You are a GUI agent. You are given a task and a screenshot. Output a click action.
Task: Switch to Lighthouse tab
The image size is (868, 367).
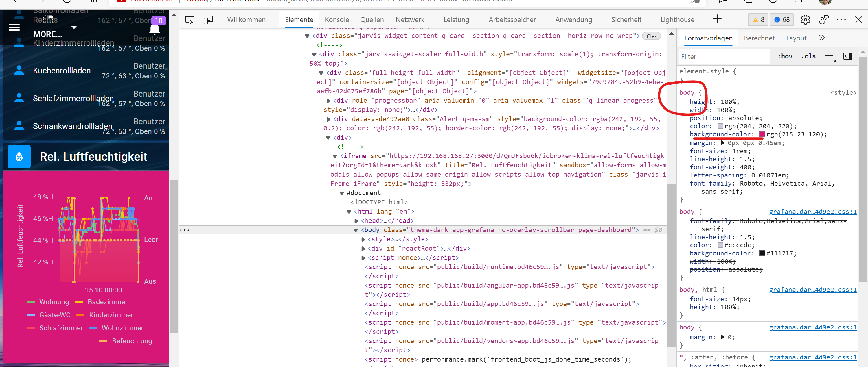pyautogui.click(x=677, y=20)
